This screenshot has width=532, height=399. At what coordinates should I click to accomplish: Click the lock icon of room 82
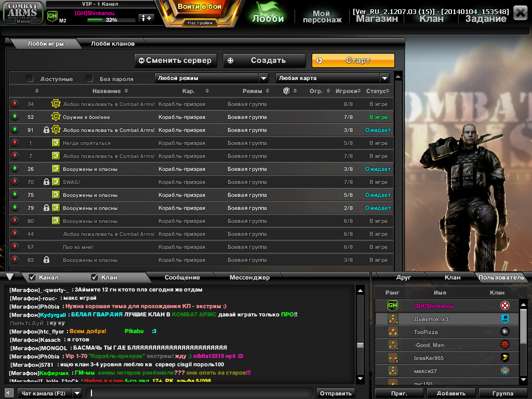(46, 260)
